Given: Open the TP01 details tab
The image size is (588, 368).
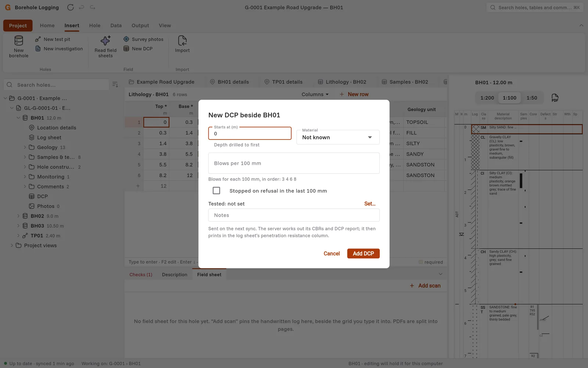Looking at the screenshot, I should pos(283,82).
